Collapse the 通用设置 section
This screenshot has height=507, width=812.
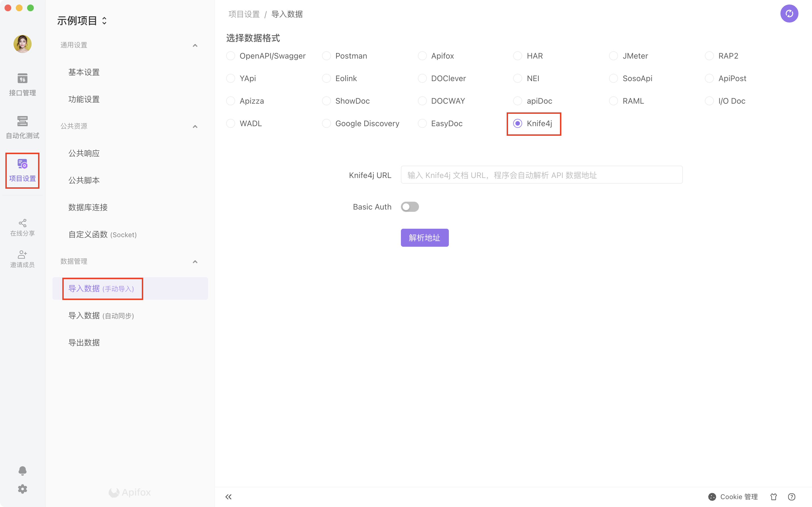tap(195, 45)
